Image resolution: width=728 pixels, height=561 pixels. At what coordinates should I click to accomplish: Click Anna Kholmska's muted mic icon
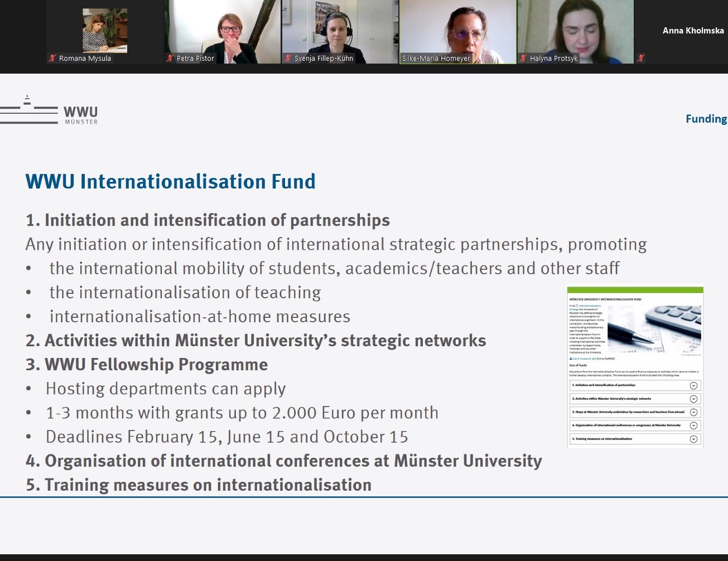[x=641, y=58]
